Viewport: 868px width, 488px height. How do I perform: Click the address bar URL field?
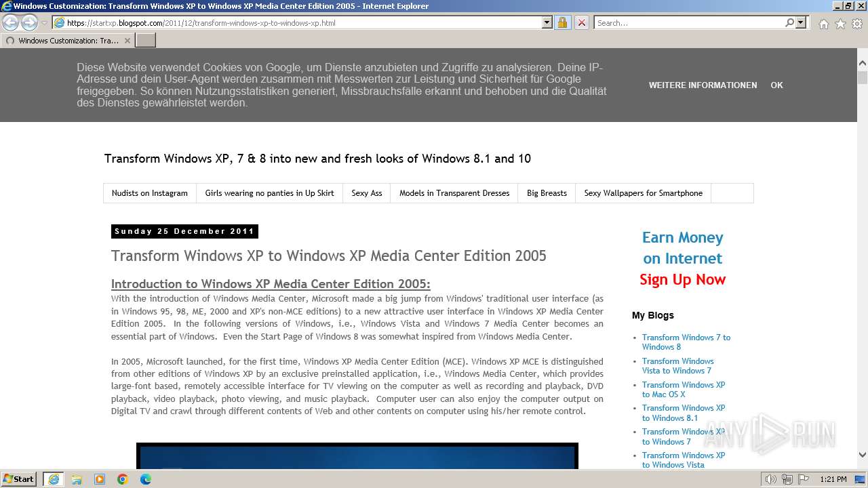(297, 22)
